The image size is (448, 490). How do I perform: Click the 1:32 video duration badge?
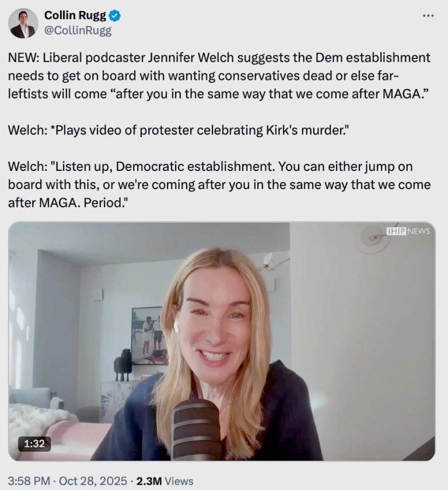click(34, 443)
